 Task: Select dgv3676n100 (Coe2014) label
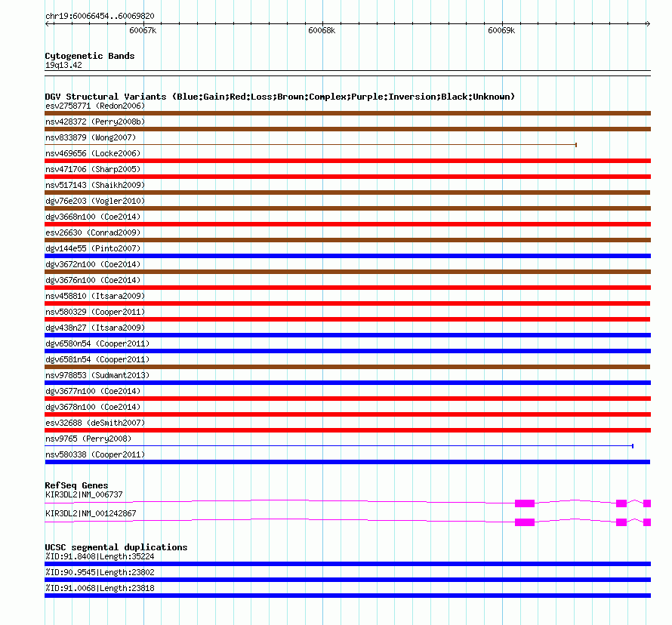(x=93, y=280)
